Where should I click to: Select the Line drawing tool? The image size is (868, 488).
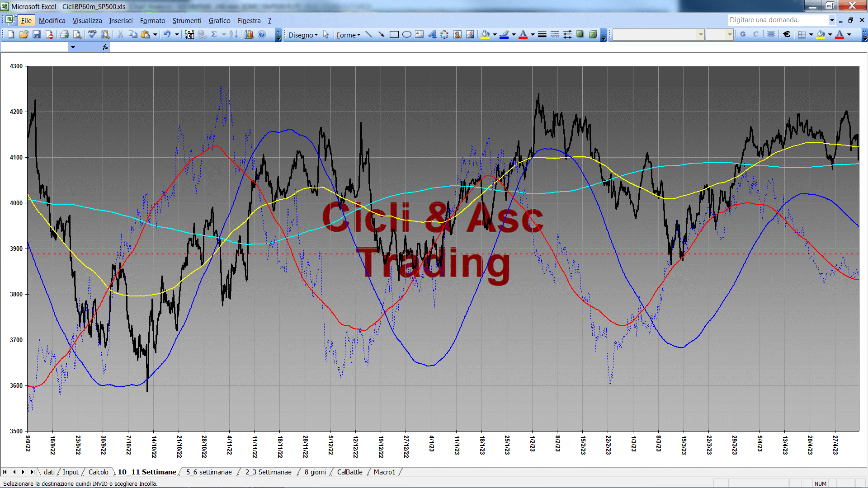368,34
